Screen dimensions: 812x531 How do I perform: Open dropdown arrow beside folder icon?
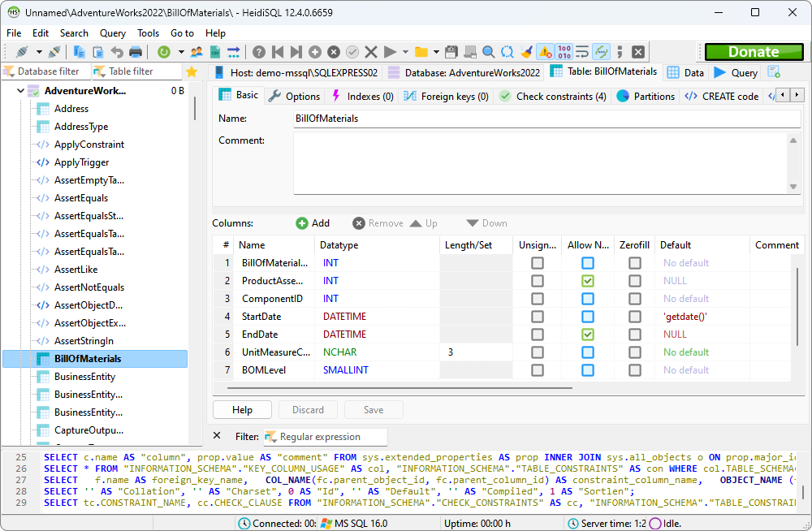pyautogui.click(x=436, y=52)
